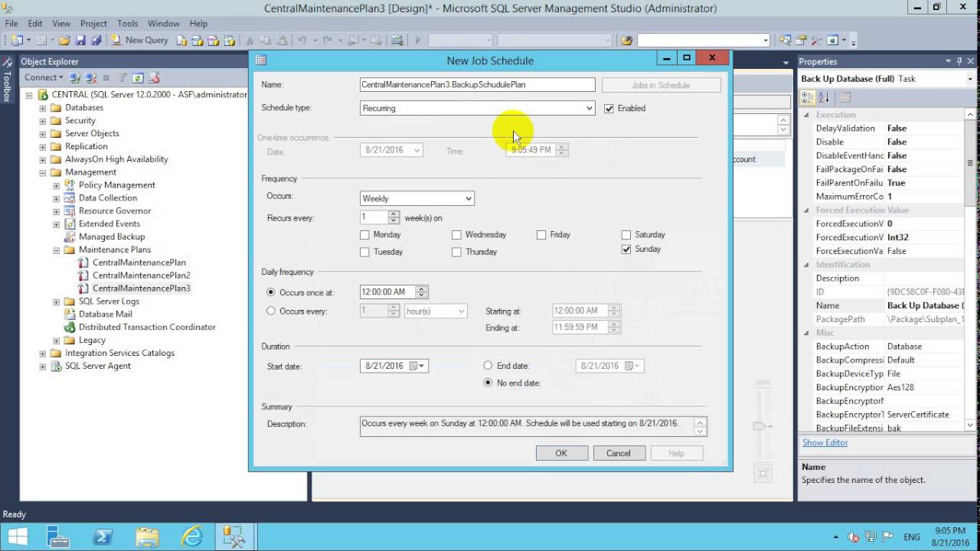Check the Thursday checkbox

(x=456, y=252)
